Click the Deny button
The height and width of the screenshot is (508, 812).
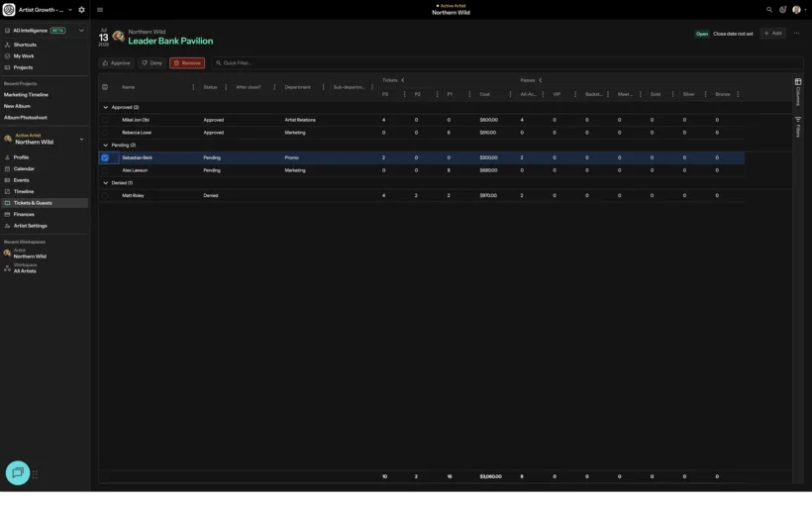click(x=152, y=63)
